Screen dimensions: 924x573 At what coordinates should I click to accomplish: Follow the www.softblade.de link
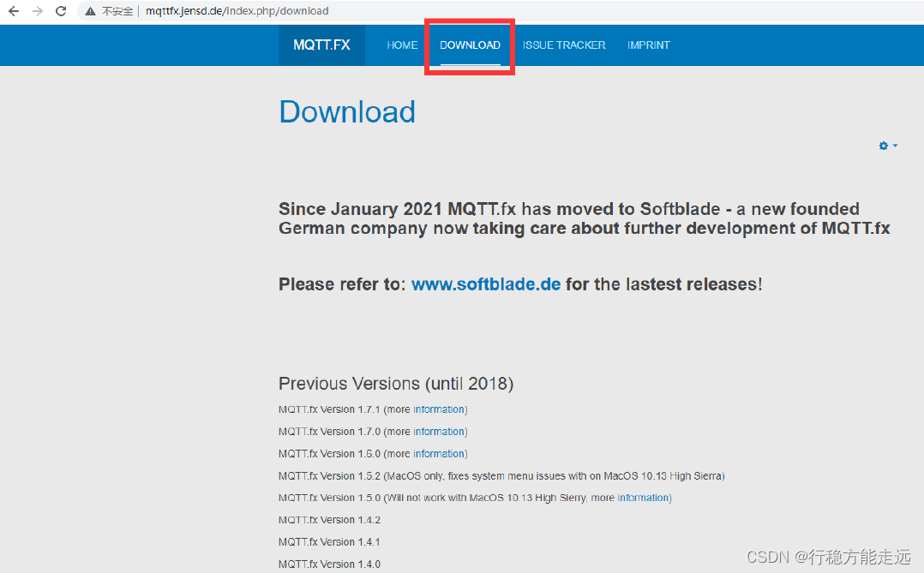coord(485,284)
